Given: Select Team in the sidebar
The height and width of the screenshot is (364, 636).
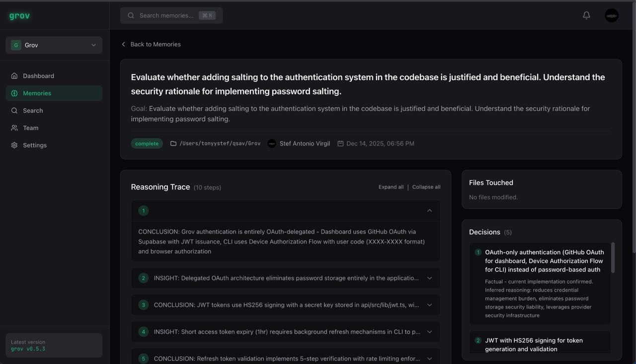Looking at the screenshot, I should 31,128.
